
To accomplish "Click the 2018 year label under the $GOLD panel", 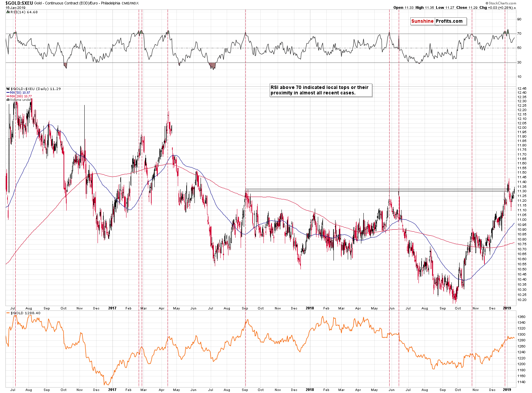I will coord(310,390).
